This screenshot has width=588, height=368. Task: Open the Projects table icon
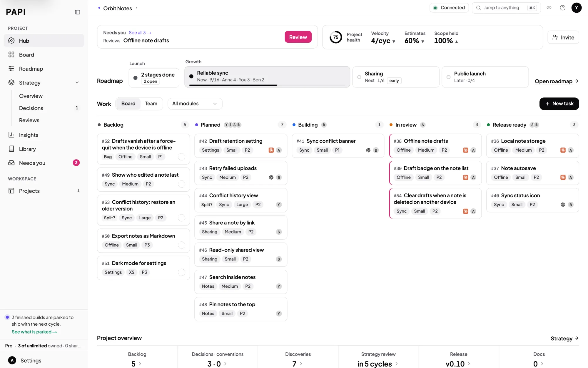(11, 191)
